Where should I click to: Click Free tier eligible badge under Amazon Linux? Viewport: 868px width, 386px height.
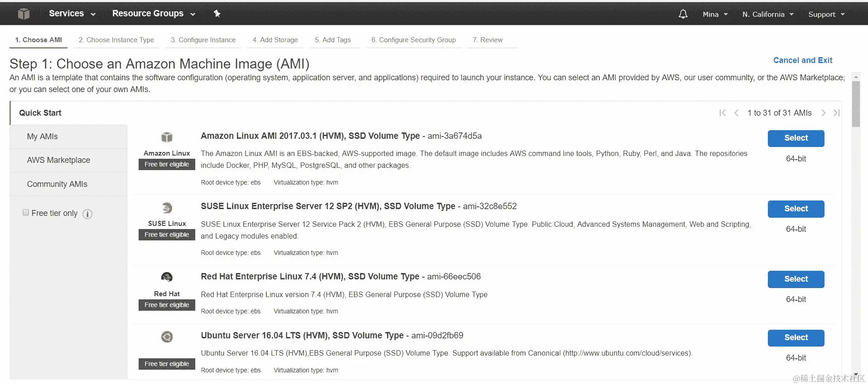(x=167, y=165)
